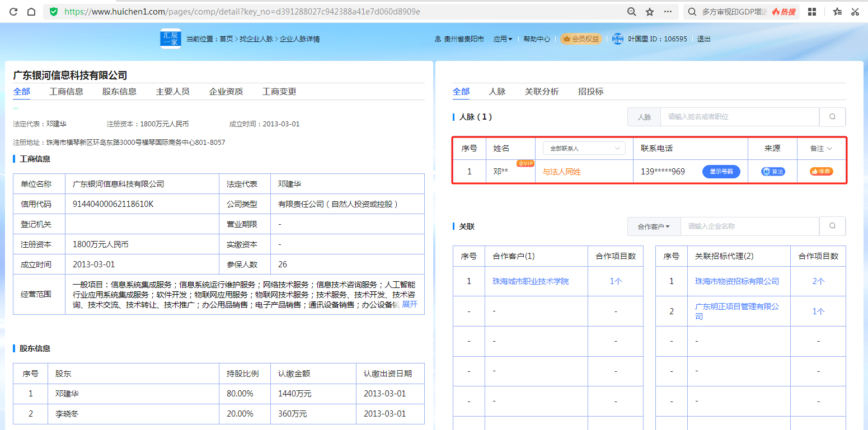This screenshot has height=430, width=868.
Task: Click the 热搜 hot search flame
Action: point(783,12)
